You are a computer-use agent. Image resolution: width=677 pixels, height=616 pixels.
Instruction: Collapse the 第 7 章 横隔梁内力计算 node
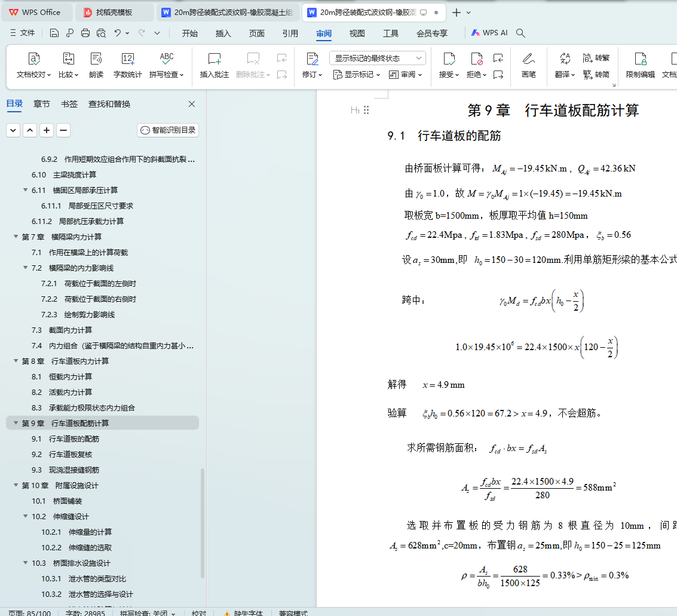tap(16, 237)
